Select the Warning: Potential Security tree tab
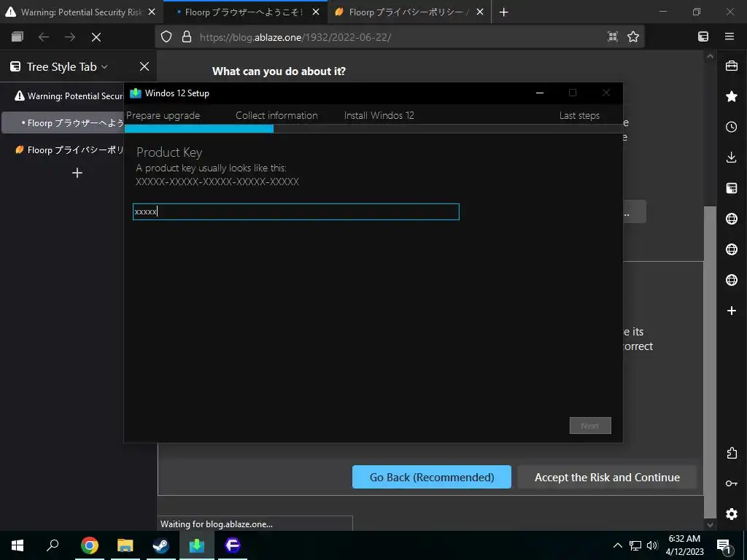Viewport: 747px width, 560px height. [68, 96]
